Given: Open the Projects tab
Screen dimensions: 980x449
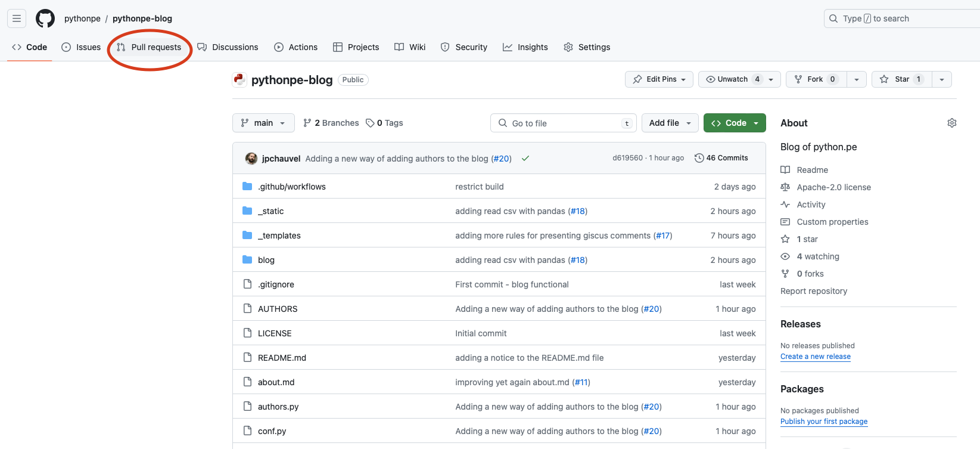Looking at the screenshot, I should pos(356,47).
